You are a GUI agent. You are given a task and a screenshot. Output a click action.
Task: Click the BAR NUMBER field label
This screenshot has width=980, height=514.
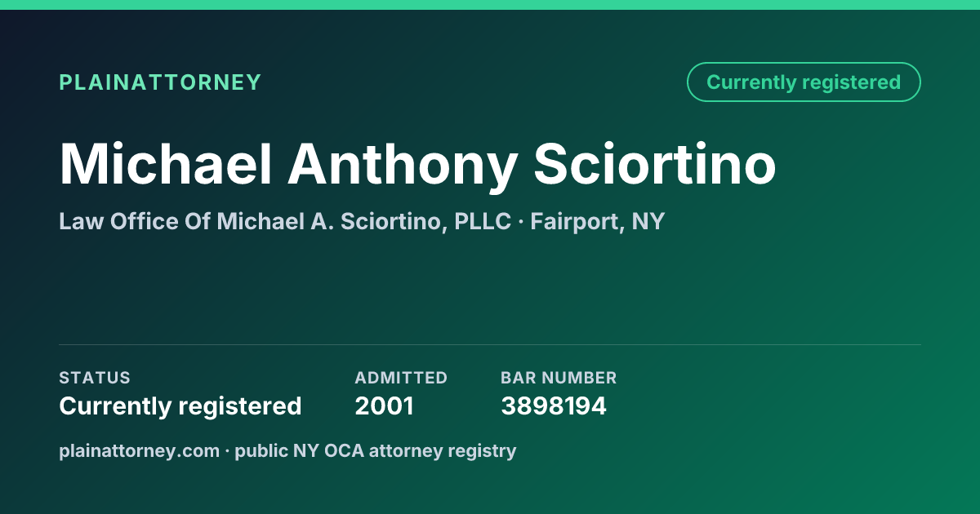click(559, 378)
